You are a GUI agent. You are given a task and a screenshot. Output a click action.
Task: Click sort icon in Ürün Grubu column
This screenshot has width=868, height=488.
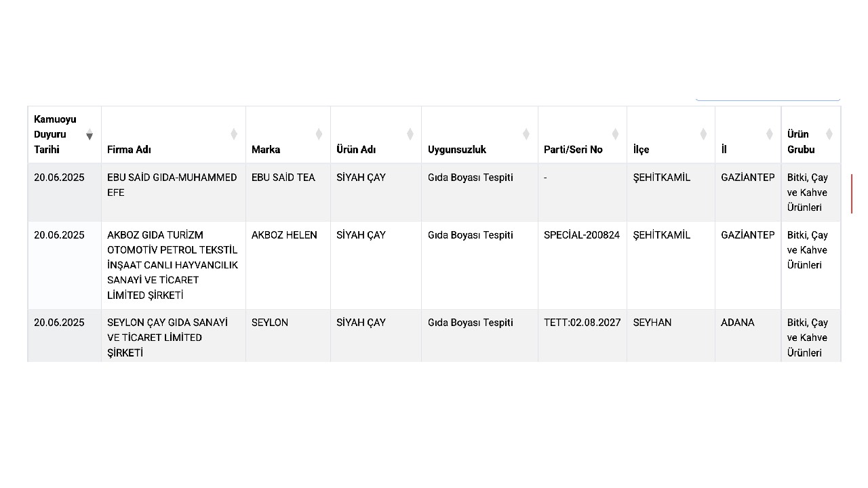click(x=829, y=134)
